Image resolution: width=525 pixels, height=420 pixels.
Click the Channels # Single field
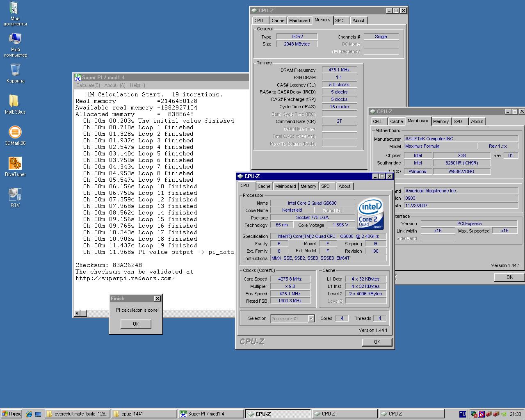(381, 37)
